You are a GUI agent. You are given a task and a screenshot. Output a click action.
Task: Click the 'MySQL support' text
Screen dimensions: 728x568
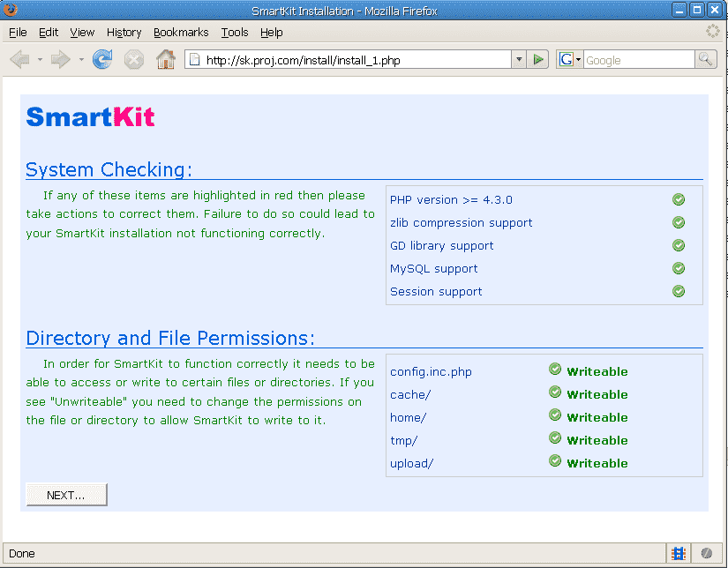click(433, 269)
